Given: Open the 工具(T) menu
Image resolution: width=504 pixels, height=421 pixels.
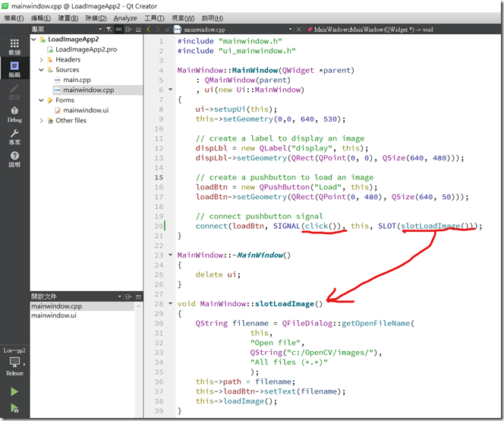Looking at the screenshot, I should (x=154, y=17).
